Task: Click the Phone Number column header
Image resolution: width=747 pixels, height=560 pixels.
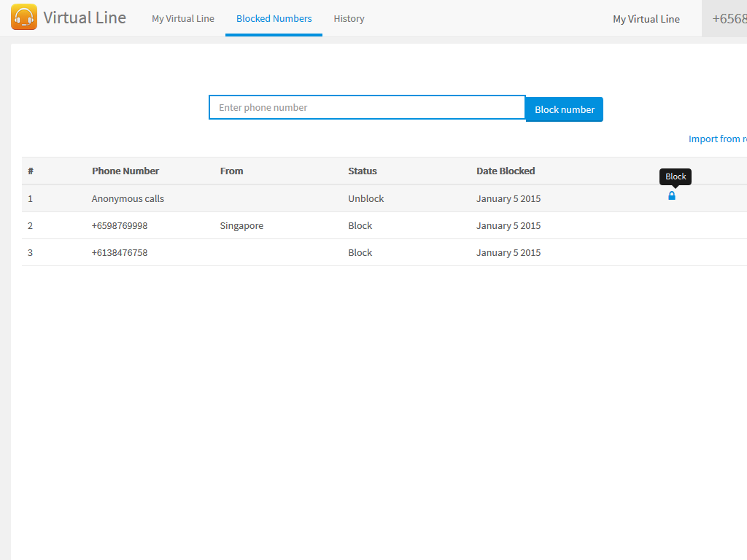Action: point(125,171)
